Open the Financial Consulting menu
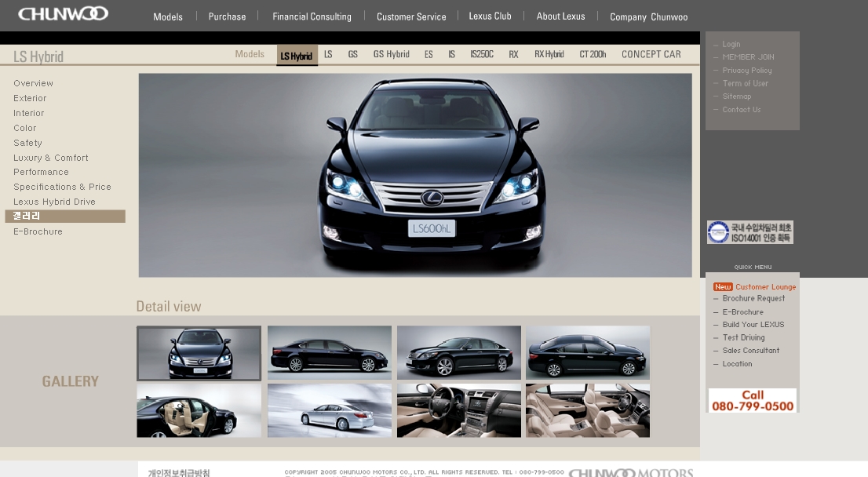 pos(312,16)
